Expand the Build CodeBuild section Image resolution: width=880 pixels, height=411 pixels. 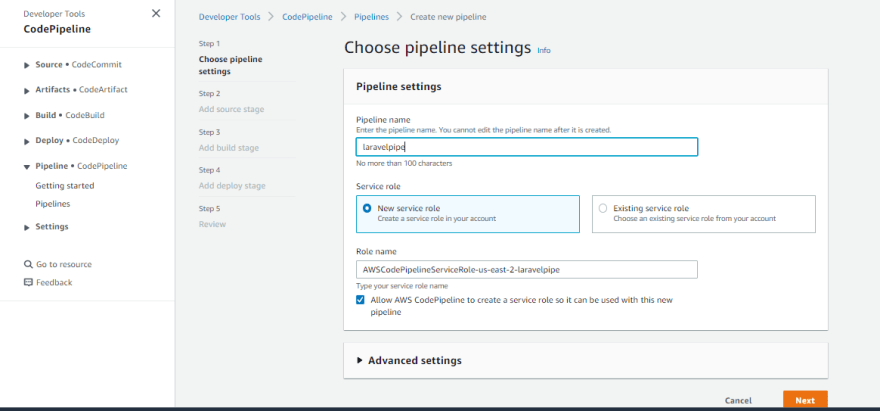click(x=26, y=116)
